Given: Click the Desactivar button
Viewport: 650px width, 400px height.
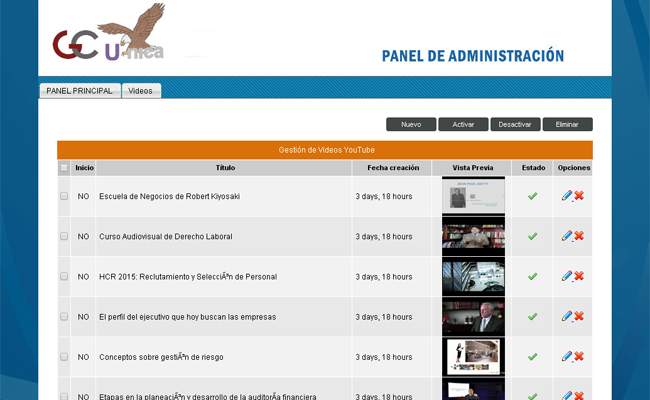Looking at the screenshot, I should pos(514,125).
